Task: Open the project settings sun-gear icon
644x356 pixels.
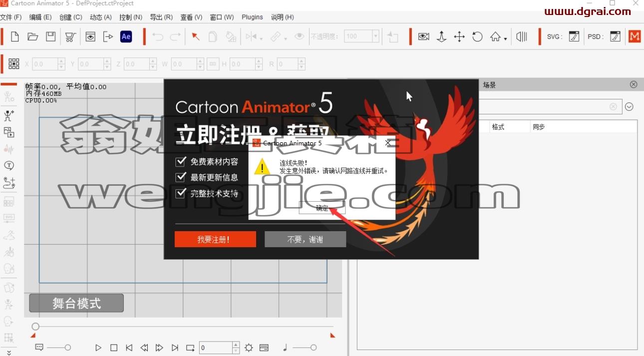Action: 249,348
